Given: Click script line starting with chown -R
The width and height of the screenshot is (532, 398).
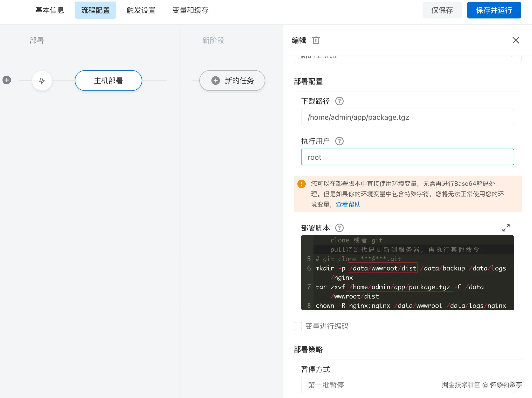Looking at the screenshot, I should [411, 306].
